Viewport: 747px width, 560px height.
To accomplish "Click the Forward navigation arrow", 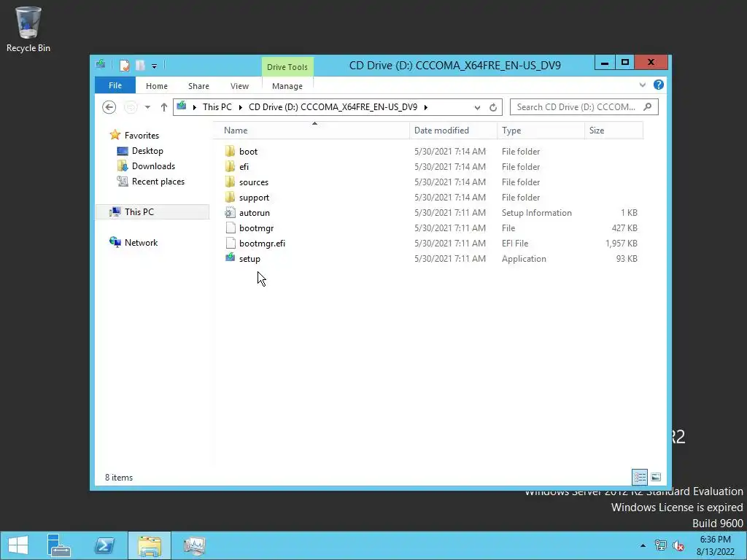I will tap(131, 107).
